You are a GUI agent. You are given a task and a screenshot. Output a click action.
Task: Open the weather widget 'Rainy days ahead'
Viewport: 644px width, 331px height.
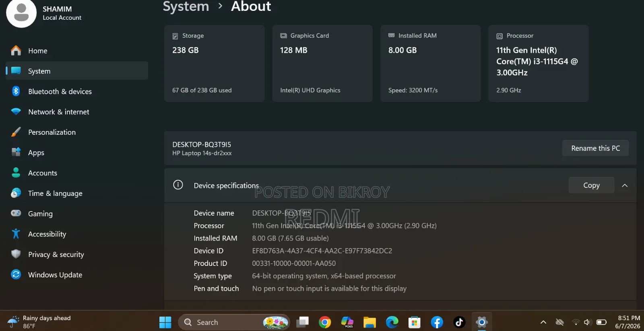point(39,322)
